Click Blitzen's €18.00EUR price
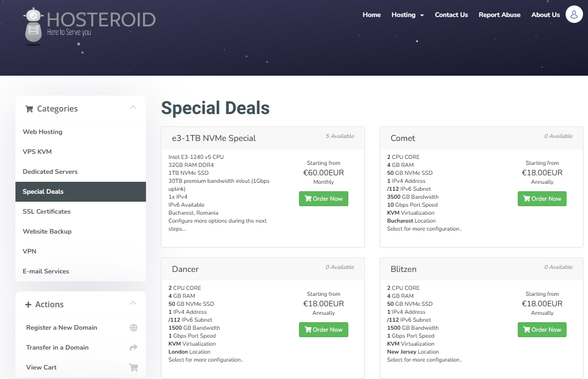The height and width of the screenshot is (379, 588). (542, 304)
